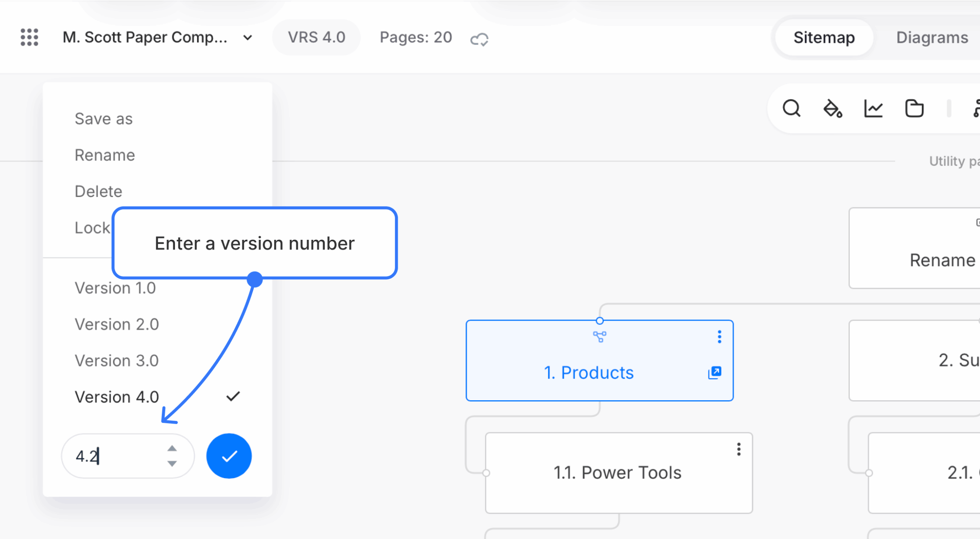Open the paint bucket color tool

(x=833, y=108)
